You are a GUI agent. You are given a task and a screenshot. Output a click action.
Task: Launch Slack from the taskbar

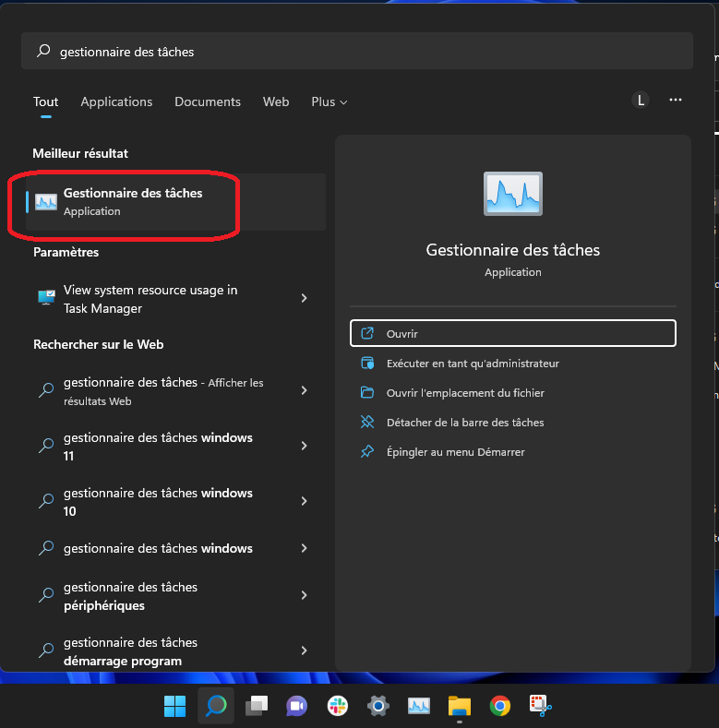click(337, 706)
